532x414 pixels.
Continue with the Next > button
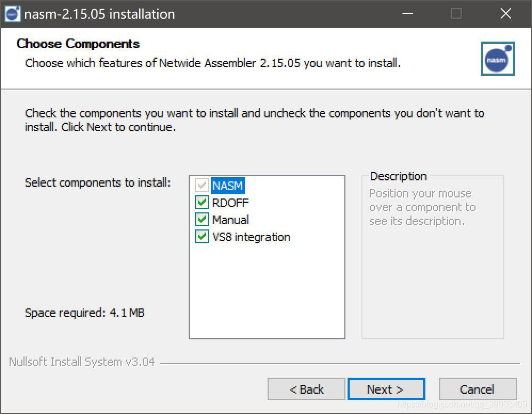[386, 389]
